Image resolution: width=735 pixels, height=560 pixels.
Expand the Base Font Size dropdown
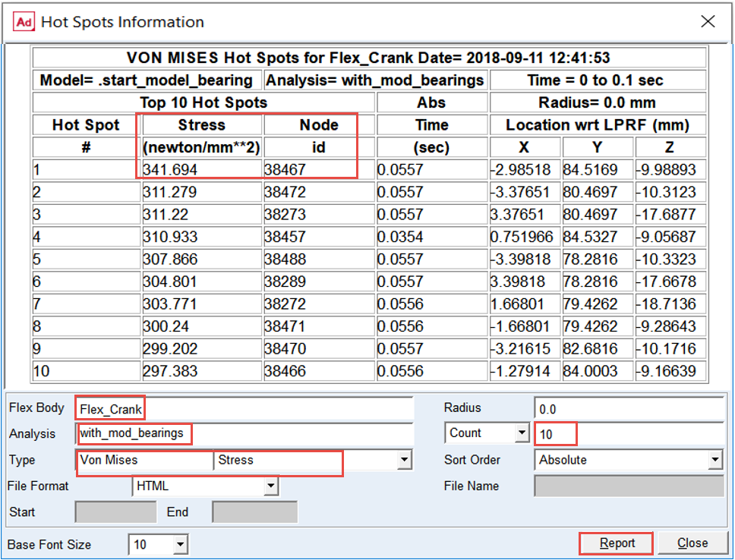point(181,545)
